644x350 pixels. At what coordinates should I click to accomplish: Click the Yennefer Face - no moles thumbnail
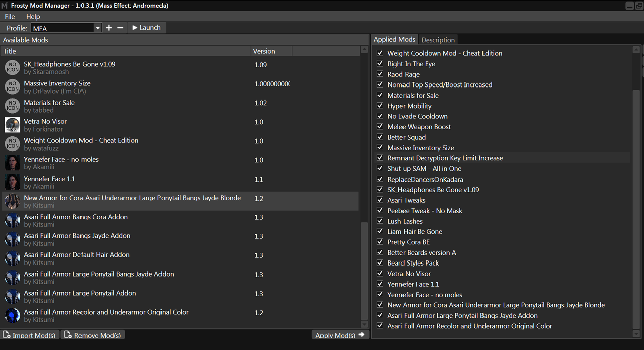pos(12,163)
